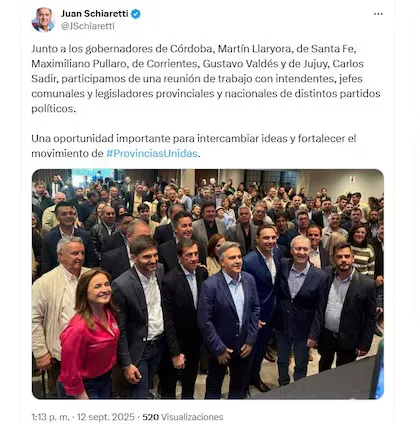420x424 pixels.
Task: Click the tweet paragraph starting 'Junto a los gobernadores'
Action: 206,79
